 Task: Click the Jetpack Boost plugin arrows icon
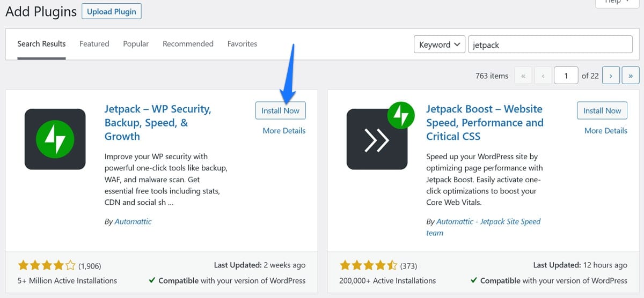click(x=377, y=139)
